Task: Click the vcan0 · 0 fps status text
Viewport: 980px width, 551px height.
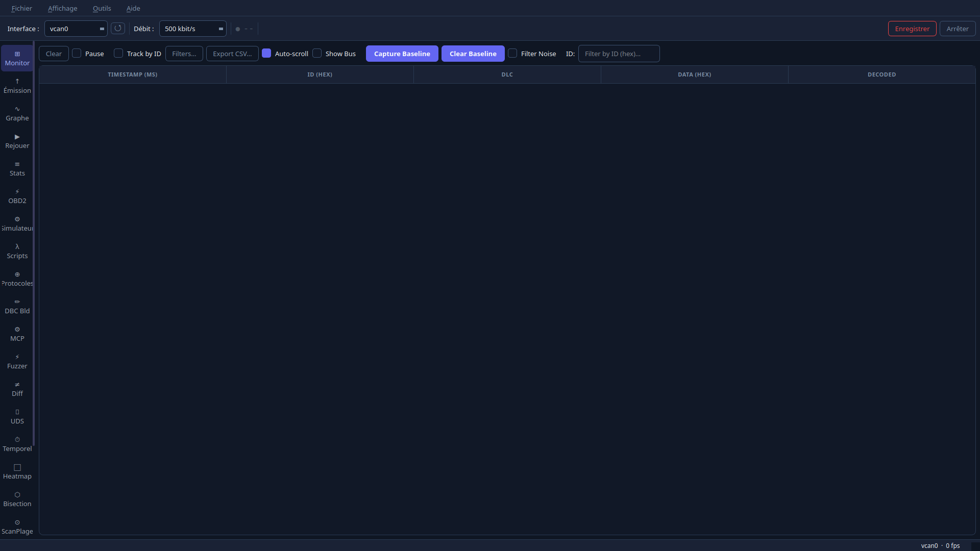Action: (x=940, y=545)
